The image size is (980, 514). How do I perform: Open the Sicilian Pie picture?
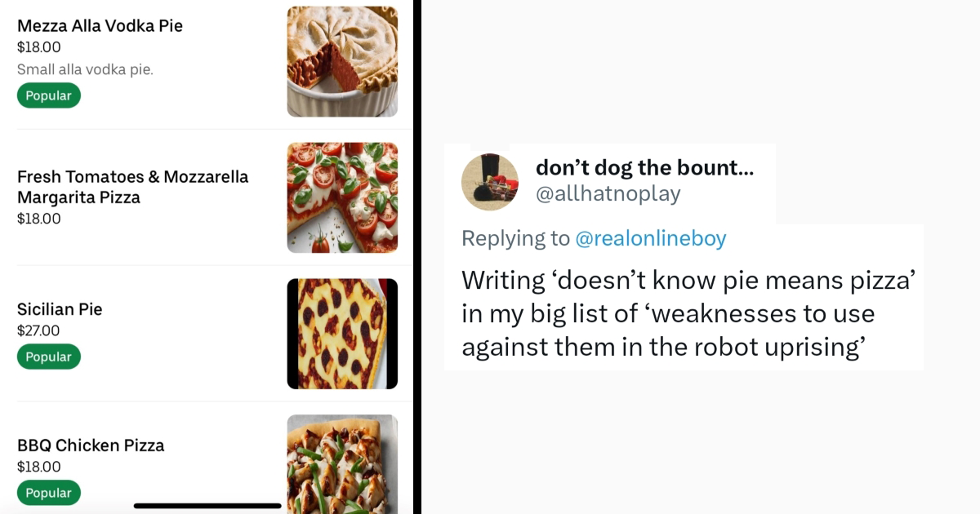(x=342, y=333)
